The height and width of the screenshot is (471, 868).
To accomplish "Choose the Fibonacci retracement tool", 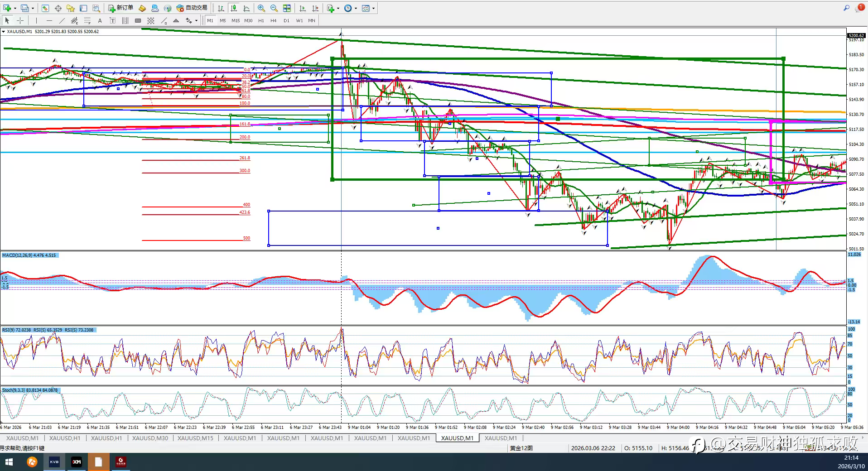I will [87, 20].
